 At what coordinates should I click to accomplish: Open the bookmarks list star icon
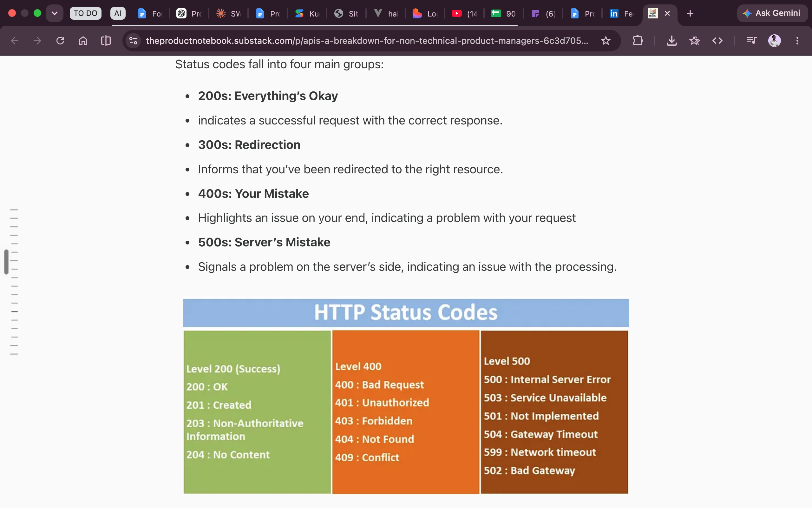pos(694,41)
